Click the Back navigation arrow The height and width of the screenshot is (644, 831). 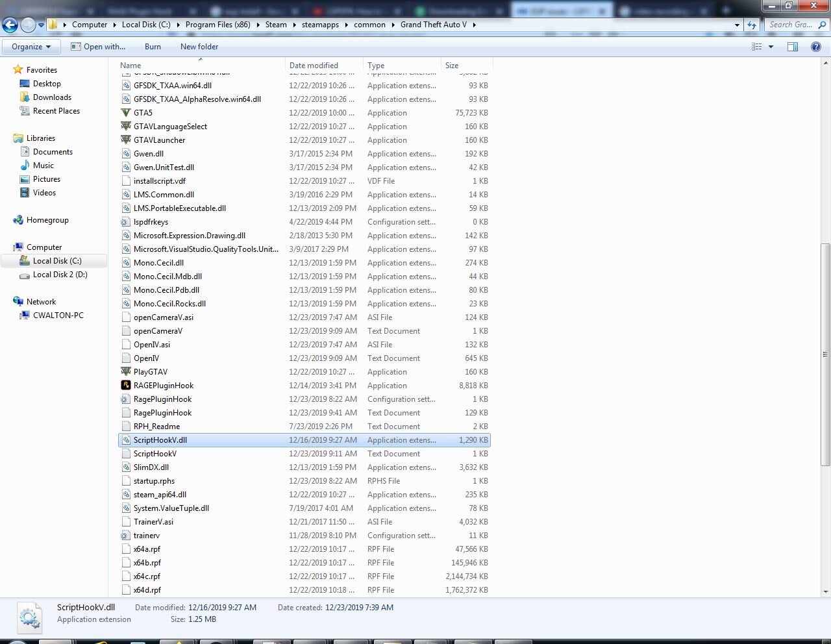point(10,25)
